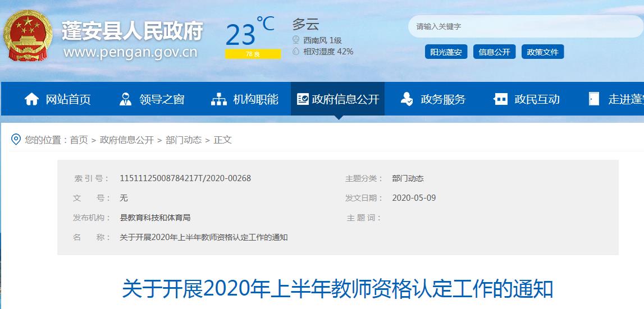Click the person icon beside 领导之窗
This screenshot has width=644, height=309.
point(125,99)
